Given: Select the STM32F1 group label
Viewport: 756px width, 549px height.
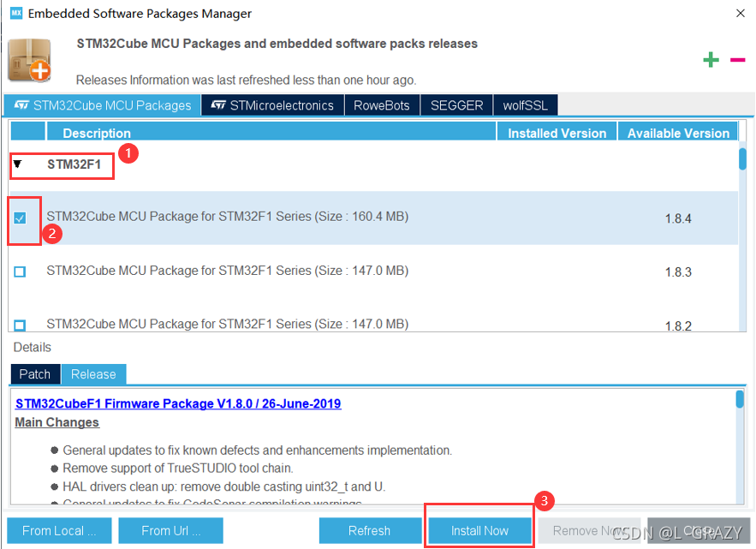Looking at the screenshot, I should pos(74,164).
